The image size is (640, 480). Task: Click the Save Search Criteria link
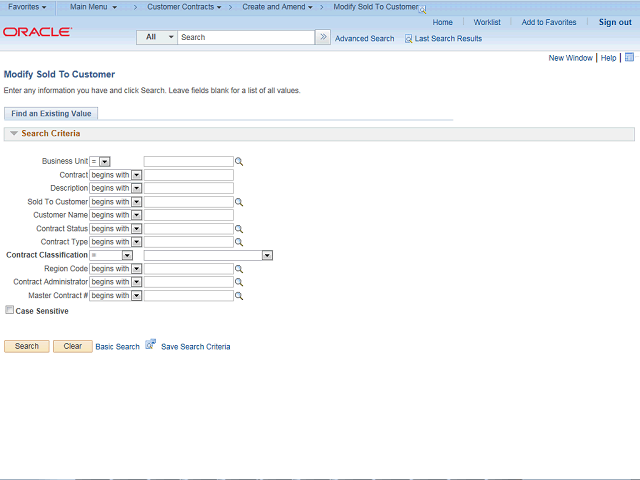pos(196,347)
